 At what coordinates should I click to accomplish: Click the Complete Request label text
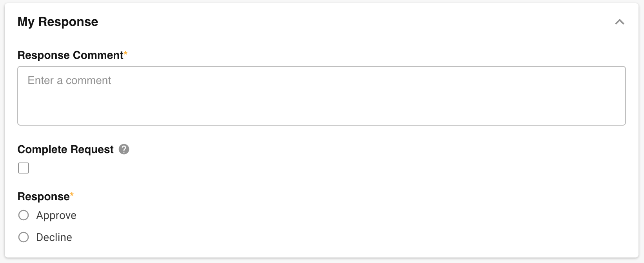tap(65, 150)
